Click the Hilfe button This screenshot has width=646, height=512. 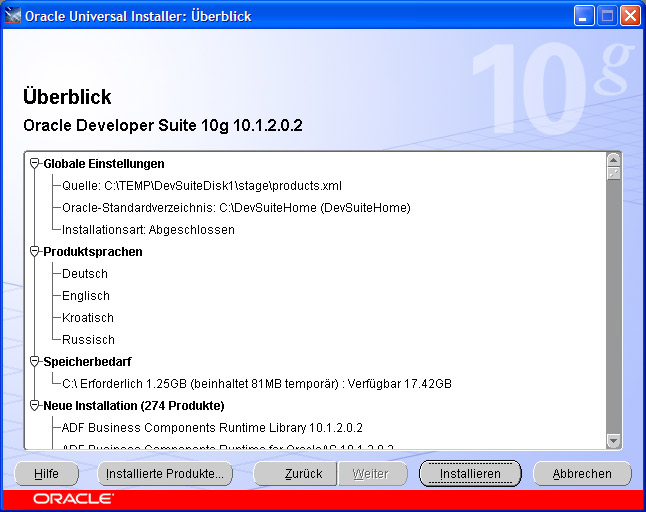click(46, 474)
